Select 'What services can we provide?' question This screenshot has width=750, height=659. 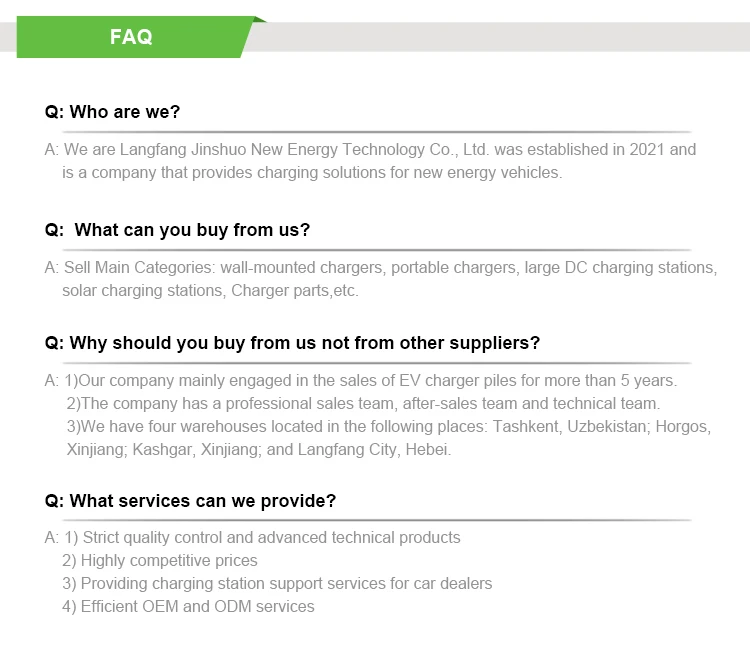190,501
